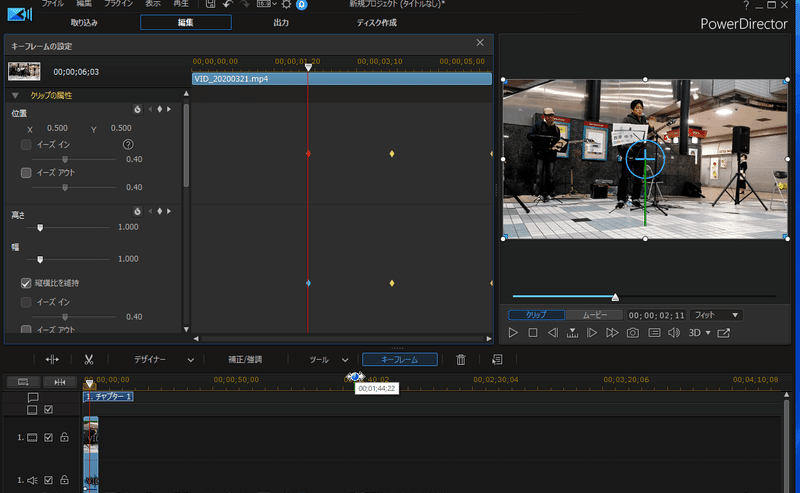800x493 pixels.
Task: Click the split clip icon
Action: [52, 360]
